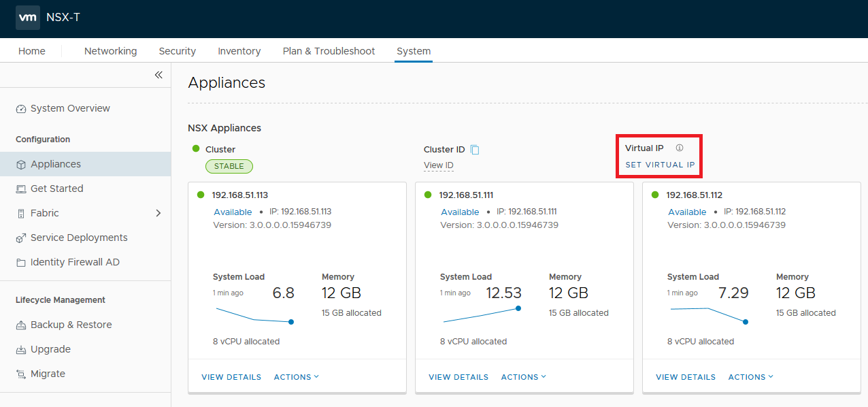Open Identity Firewall AD settings
Image resolution: width=868 pixels, height=407 pixels.
75,262
